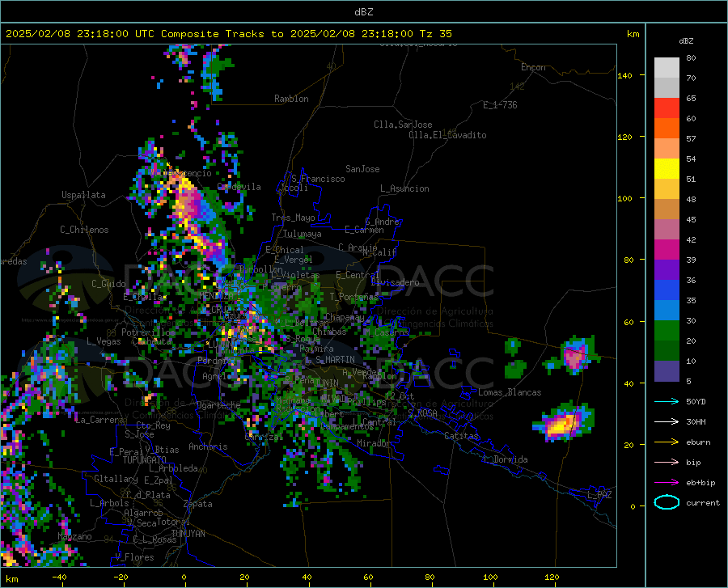This screenshot has height=588, width=728.
Task: Click the S_MARTIN map label
Action: [335, 360]
